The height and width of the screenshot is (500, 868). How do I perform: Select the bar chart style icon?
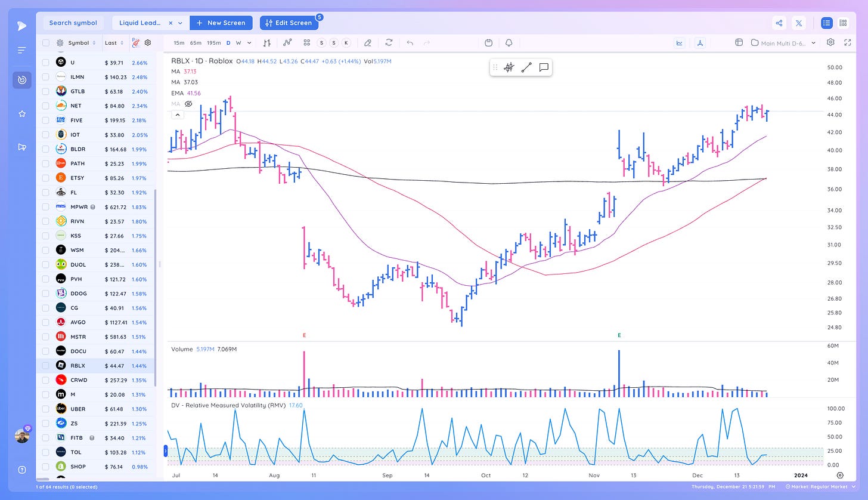tap(267, 43)
